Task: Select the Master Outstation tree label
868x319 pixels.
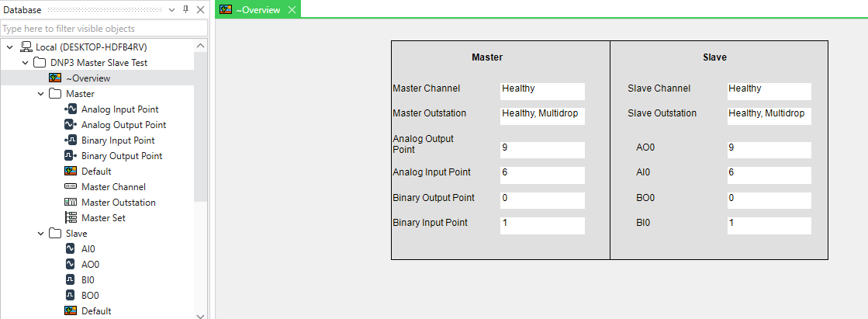Action: [x=119, y=202]
